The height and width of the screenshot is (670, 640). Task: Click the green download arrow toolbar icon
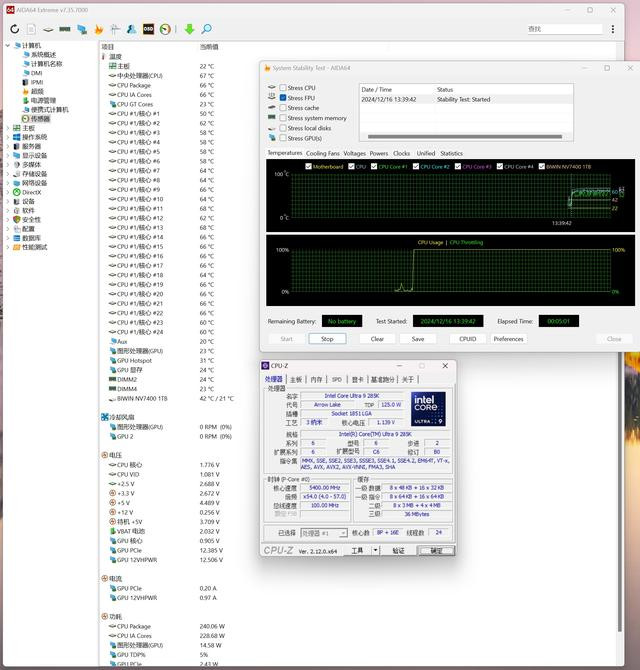point(189,29)
